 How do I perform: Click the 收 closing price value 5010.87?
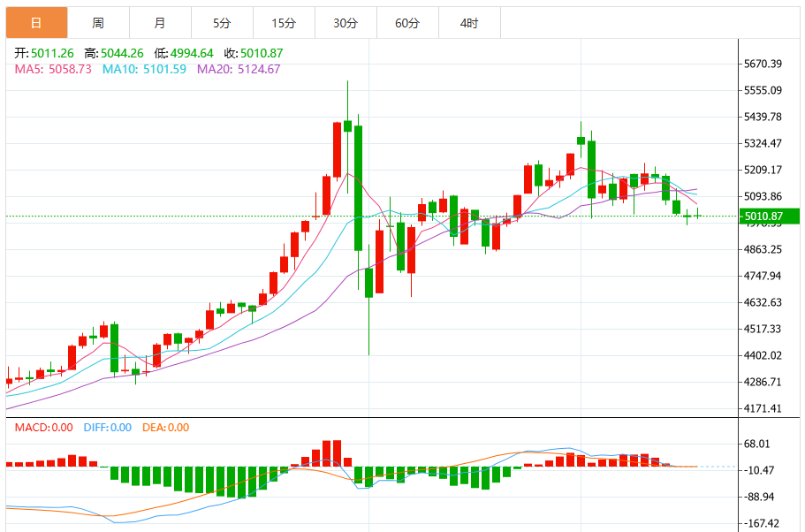262,53
